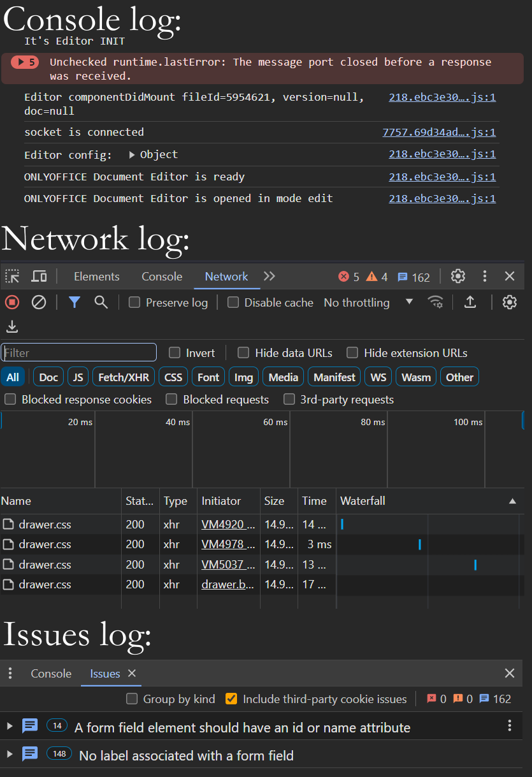The image size is (532, 777).
Task: Open the drawer.b… initiator link
Action: [x=228, y=584]
